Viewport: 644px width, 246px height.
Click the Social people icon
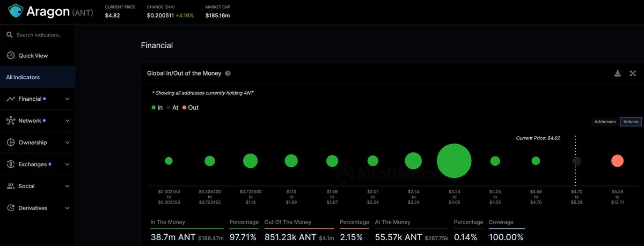(x=11, y=186)
